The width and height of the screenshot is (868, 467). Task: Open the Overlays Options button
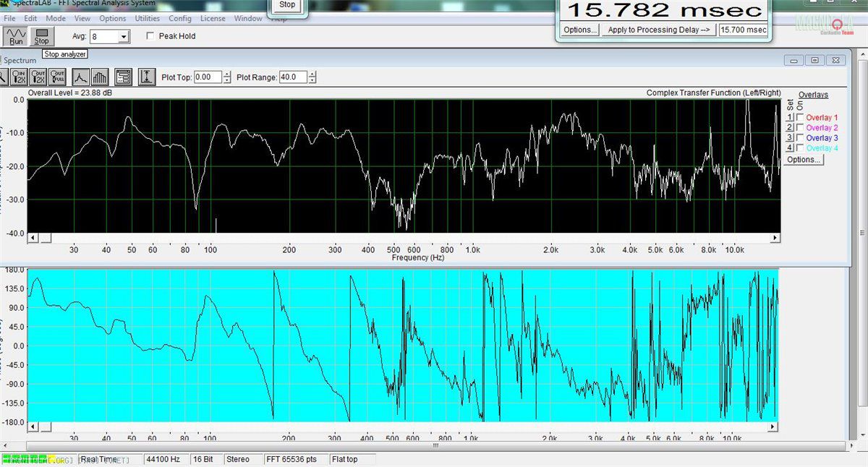pos(804,160)
